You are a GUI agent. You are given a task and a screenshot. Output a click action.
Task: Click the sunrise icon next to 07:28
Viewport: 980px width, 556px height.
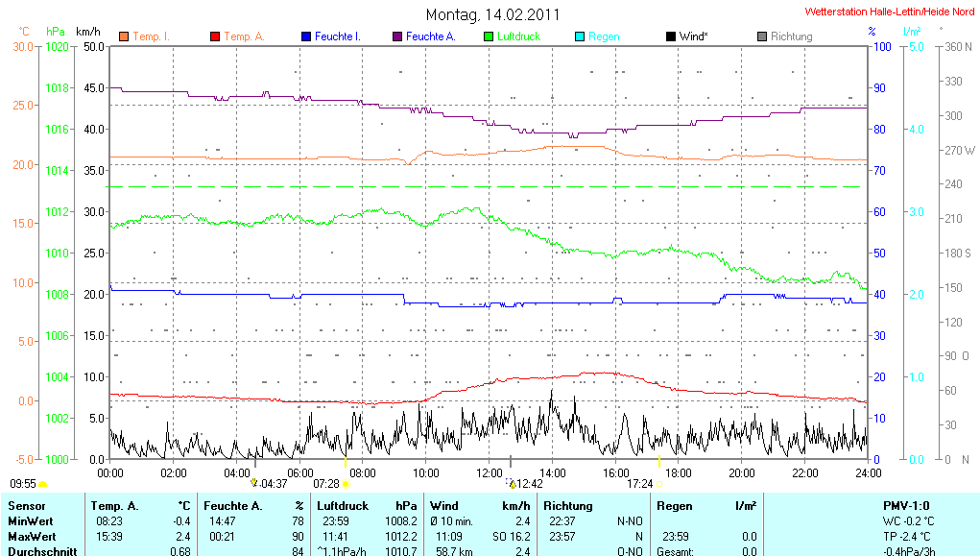(x=347, y=484)
